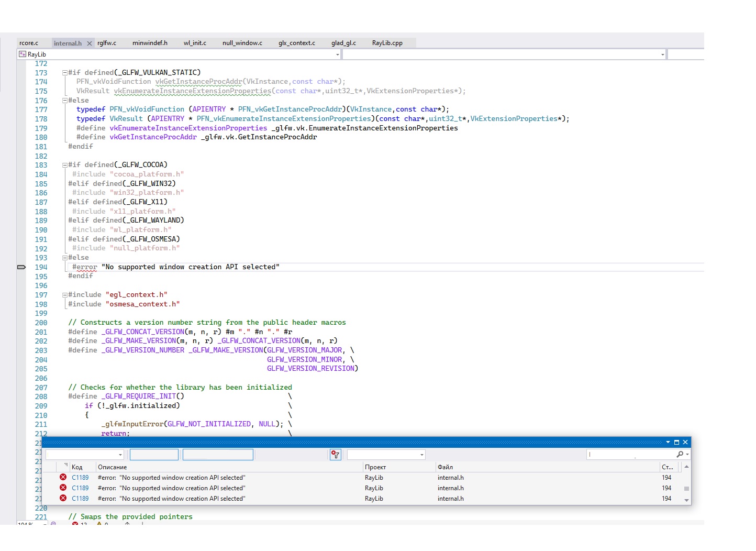
Task: Collapse the _GLFW_VULKAN_STATIC region at line 173
Action: point(64,72)
